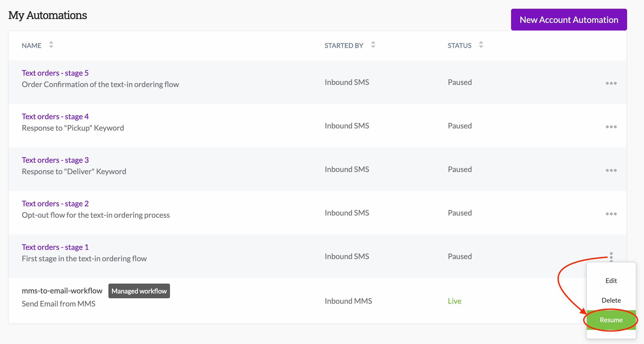The width and height of the screenshot is (644, 344).
Task: Open more options for Text orders stage 3
Action: [611, 170]
